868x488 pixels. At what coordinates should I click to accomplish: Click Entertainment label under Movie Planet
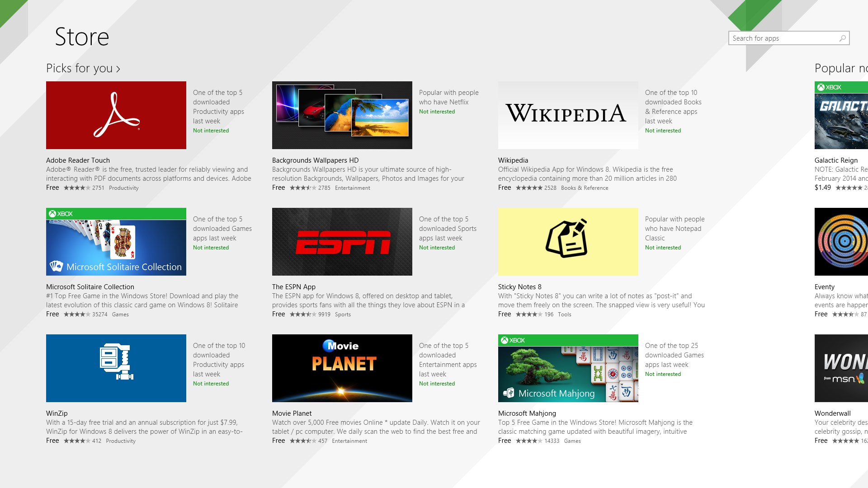[349, 441]
